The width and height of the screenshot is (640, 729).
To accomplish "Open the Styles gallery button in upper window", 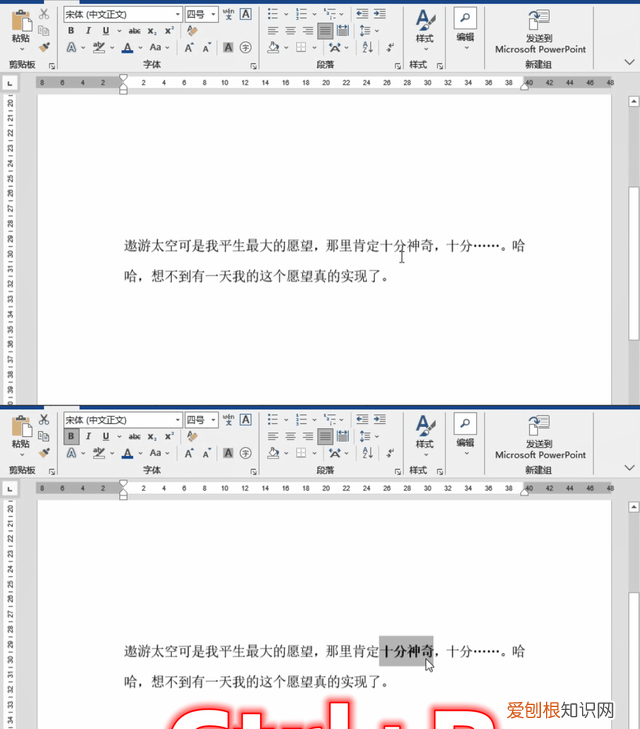I will pos(425,31).
